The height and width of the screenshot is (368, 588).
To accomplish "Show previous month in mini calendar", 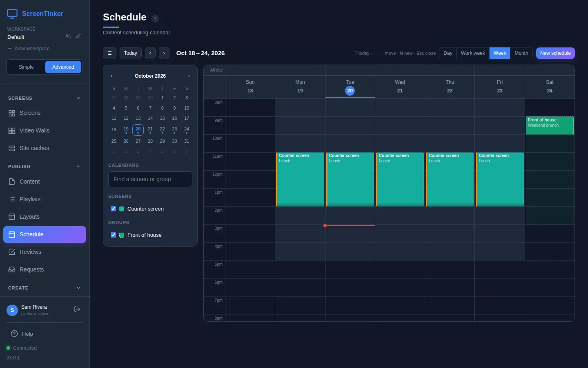I will click(x=111, y=76).
